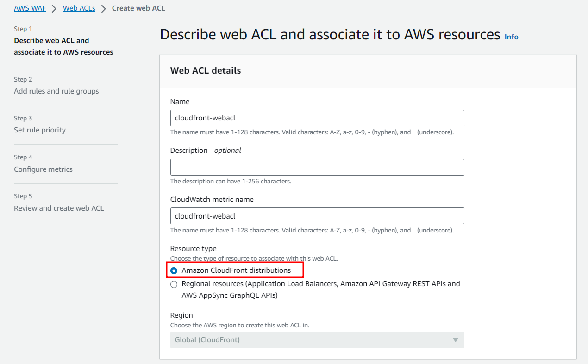Open the AWS WAF breadcrumb link
588x364 pixels.
(30, 8)
